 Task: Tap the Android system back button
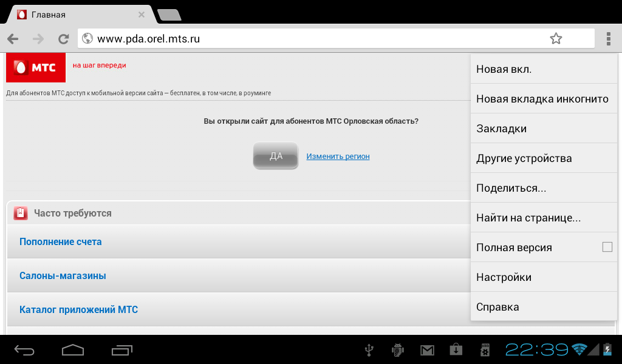click(24, 349)
